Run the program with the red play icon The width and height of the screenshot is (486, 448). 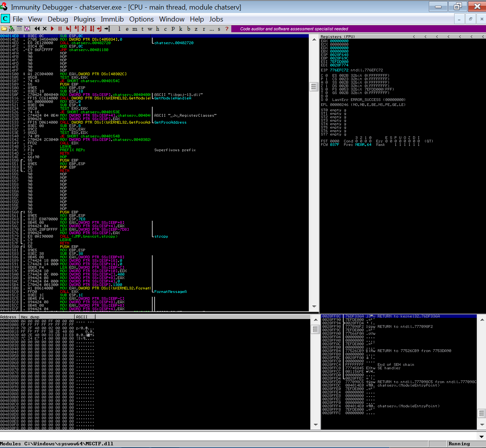tap(52, 28)
